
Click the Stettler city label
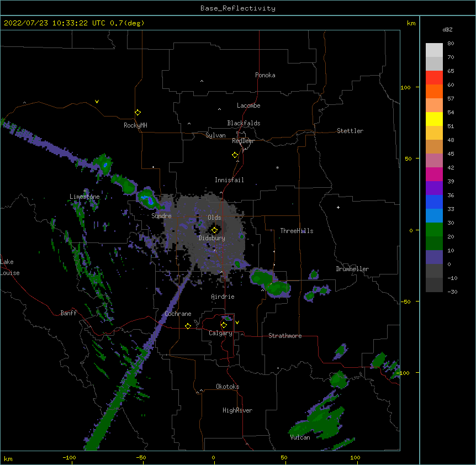coord(350,131)
